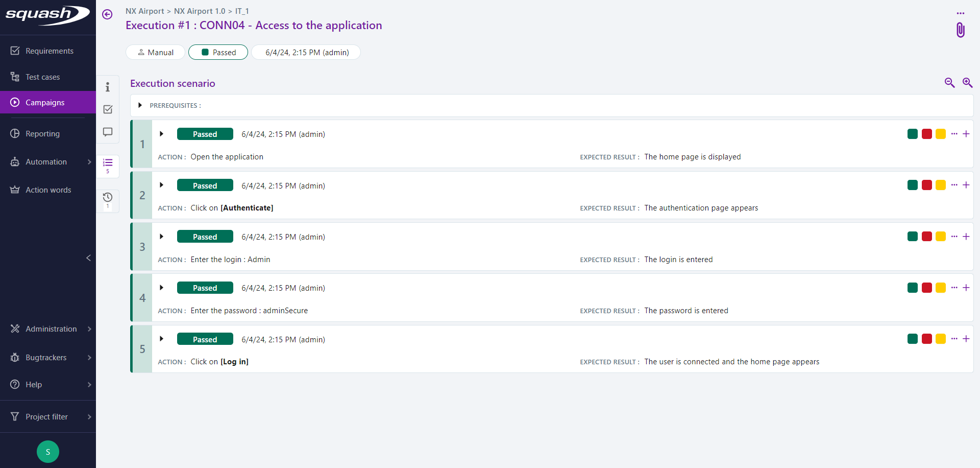
Task: Open the information panel icon
Action: 108,87
